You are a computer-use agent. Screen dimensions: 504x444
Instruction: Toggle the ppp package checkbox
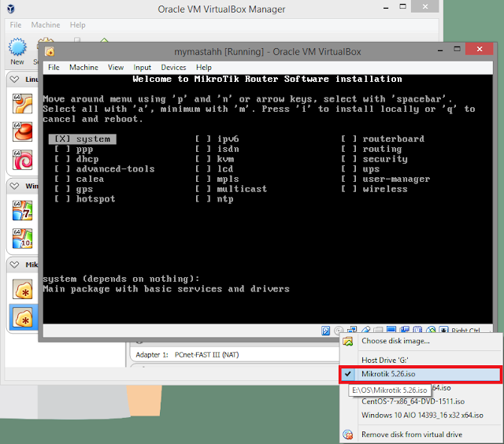62,149
